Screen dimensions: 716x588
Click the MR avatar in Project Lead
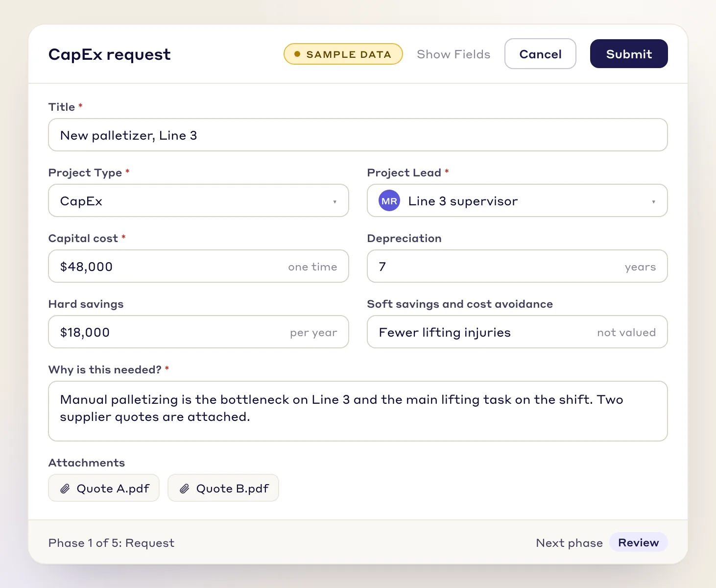click(389, 201)
